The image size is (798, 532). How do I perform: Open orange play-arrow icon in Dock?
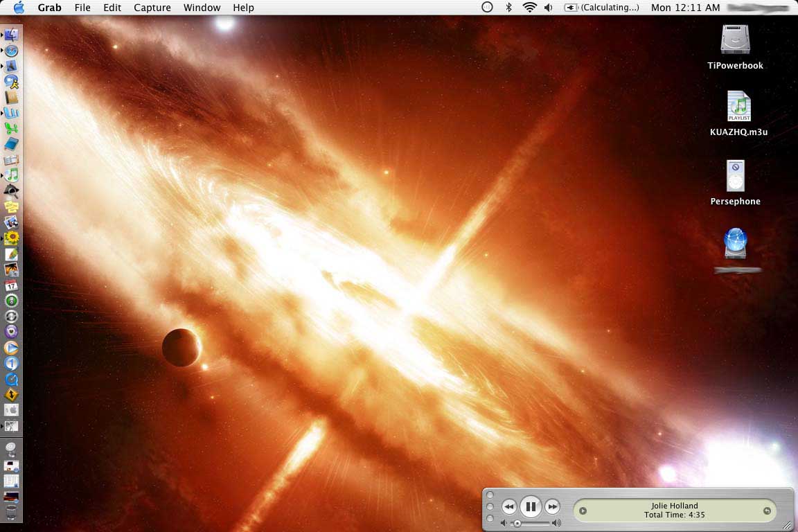(11, 348)
